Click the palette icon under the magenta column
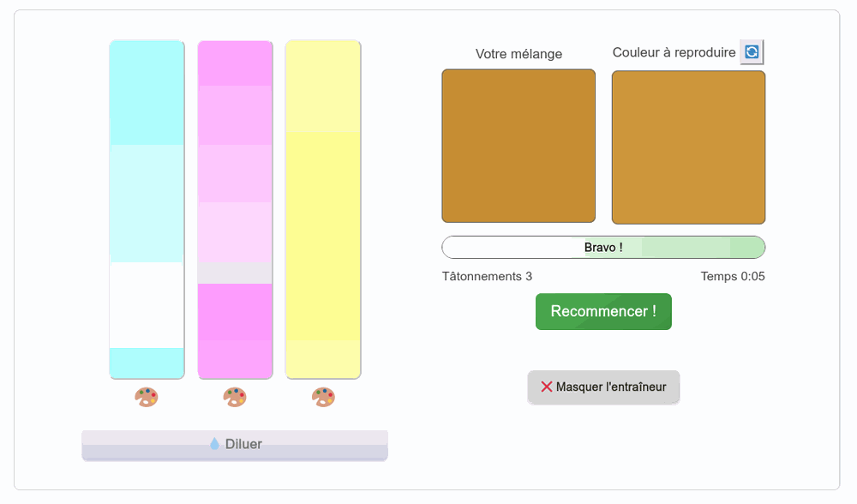This screenshot has width=857, height=504. pos(235,397)
